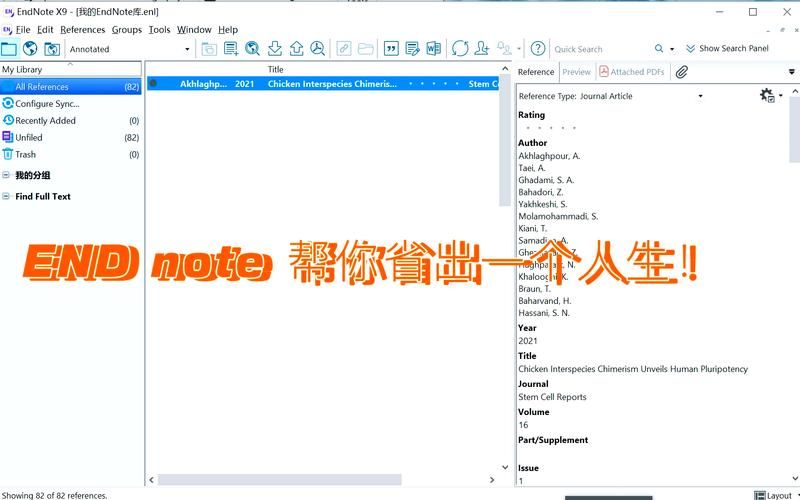Viewport: 800px width, 500px height.
Task: Click the Quick Search magnifier icon
Action: pos(659,49)
